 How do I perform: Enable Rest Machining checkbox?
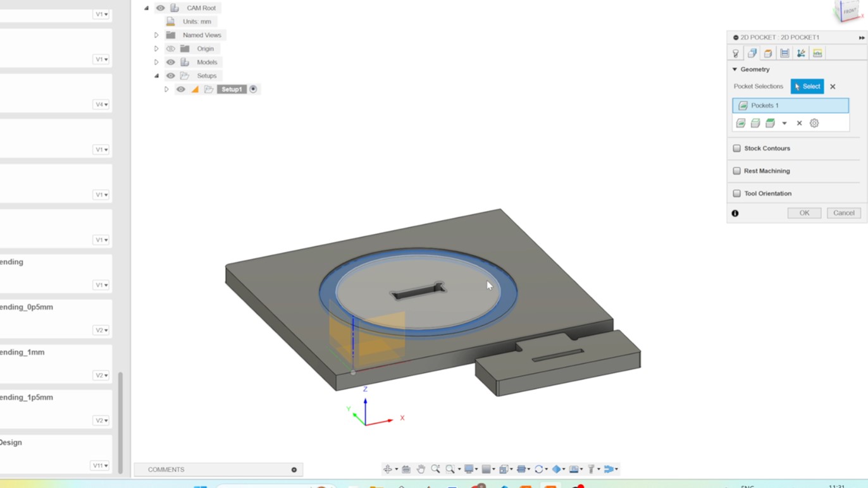[737, 171]
